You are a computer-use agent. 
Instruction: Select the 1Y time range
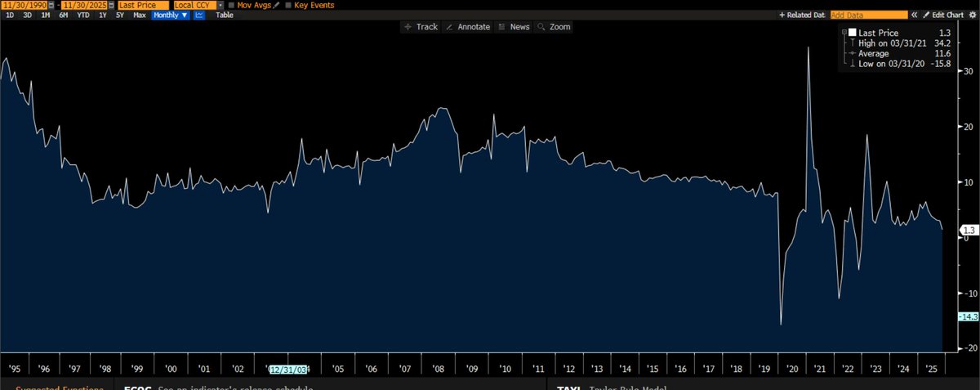coord(102,15)
